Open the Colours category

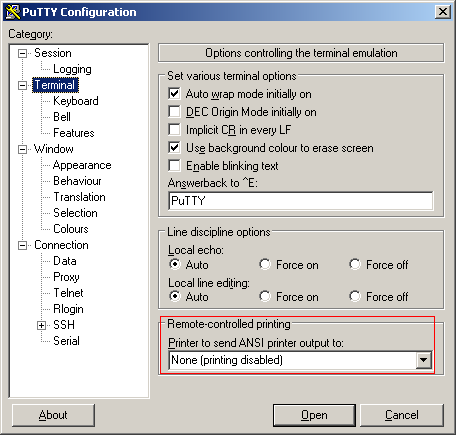tap(71, 229)
